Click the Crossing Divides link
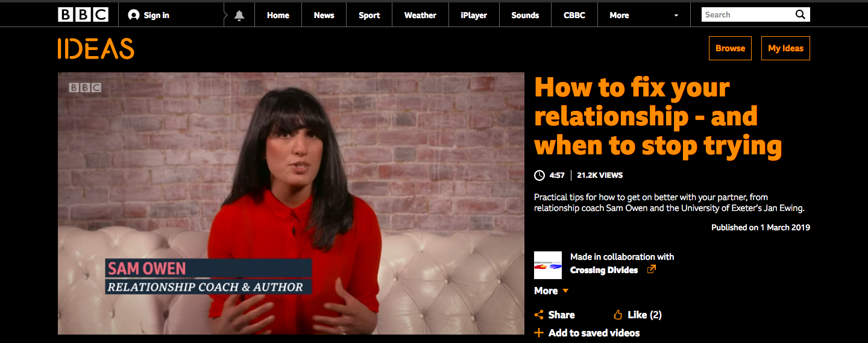Viewport: 868px width, 343px height. (x=603, y=270)
